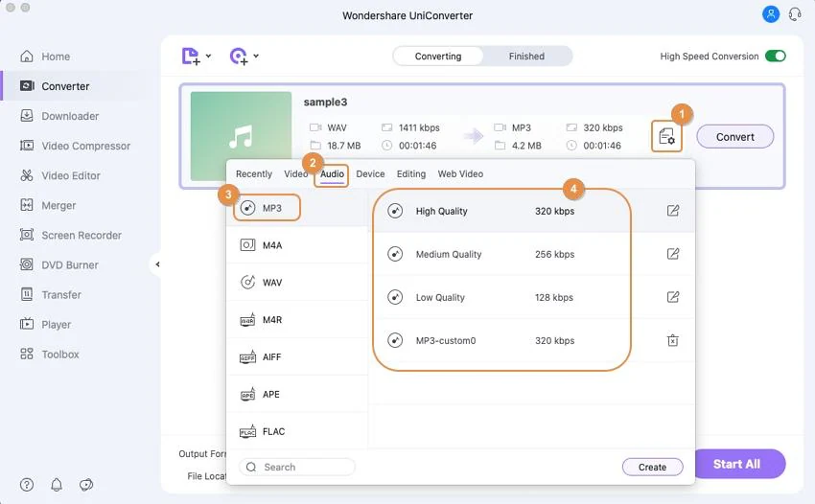
Task: Choose M4A in the format list
Action: point(297,244)
